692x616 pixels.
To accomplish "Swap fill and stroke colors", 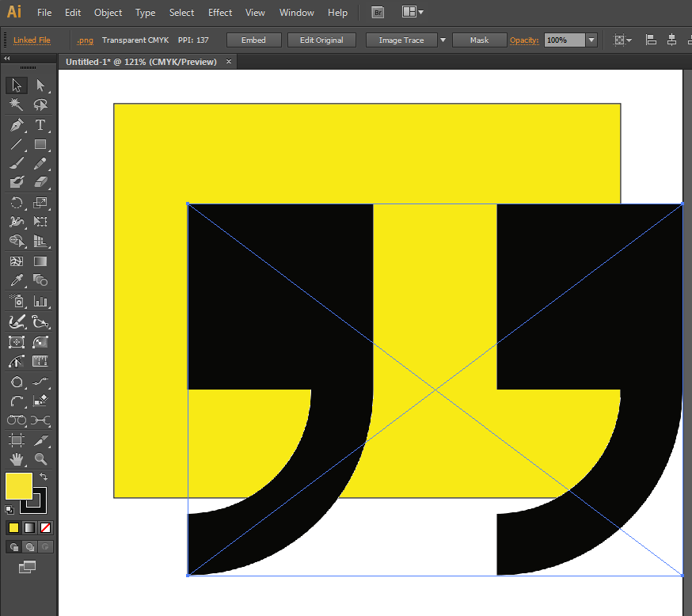I will [x=44, y=477].
